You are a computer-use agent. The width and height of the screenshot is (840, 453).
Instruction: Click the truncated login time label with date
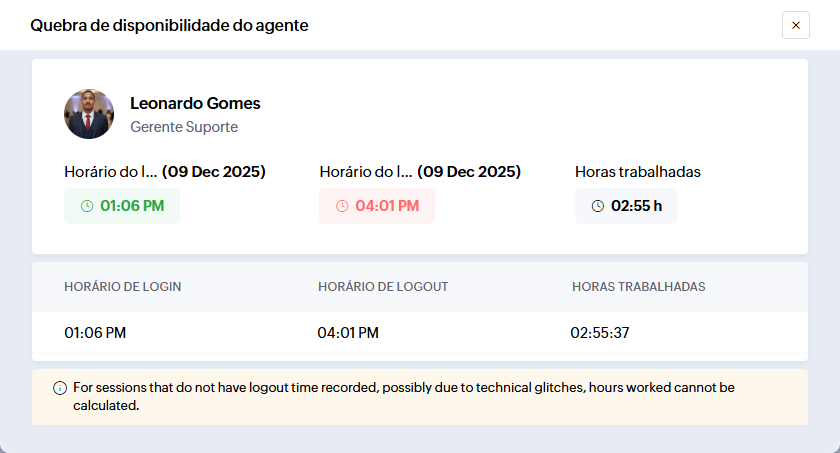(165, 171)
